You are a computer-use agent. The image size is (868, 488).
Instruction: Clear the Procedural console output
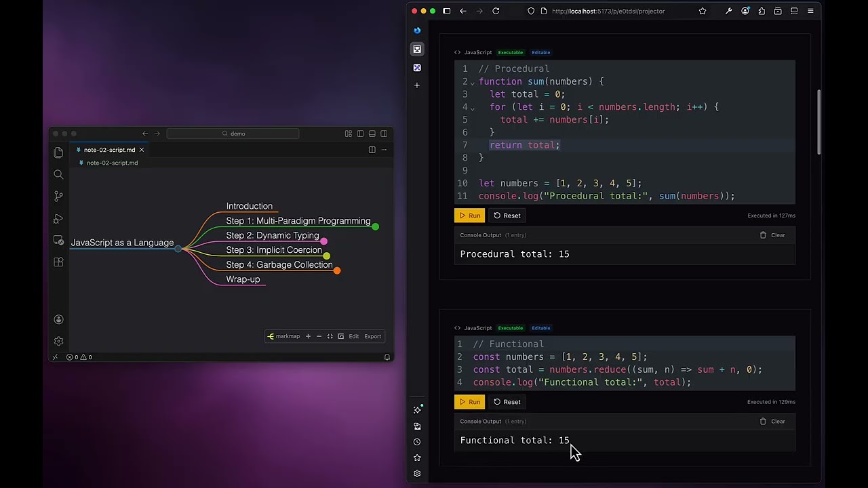[772, 235]
